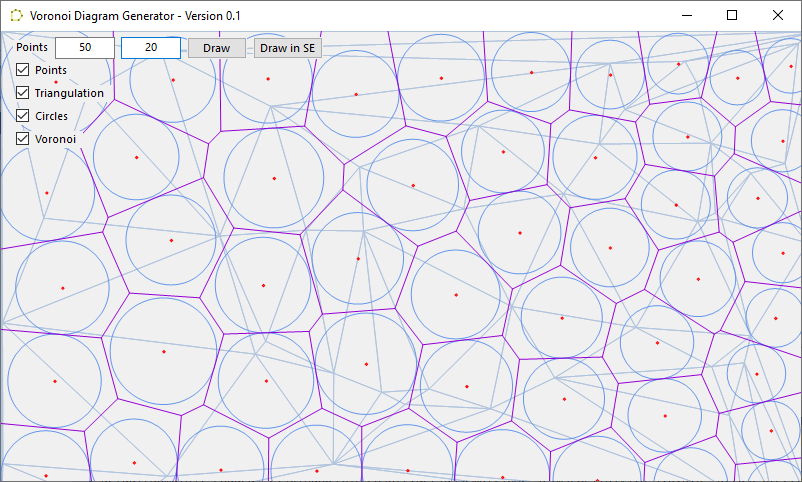Click the window title 'Voronoi Diagram Generator - Version 0.1'
Image resolution: width=802 pixels, height=482 pixels.
[x=135, y=16]
